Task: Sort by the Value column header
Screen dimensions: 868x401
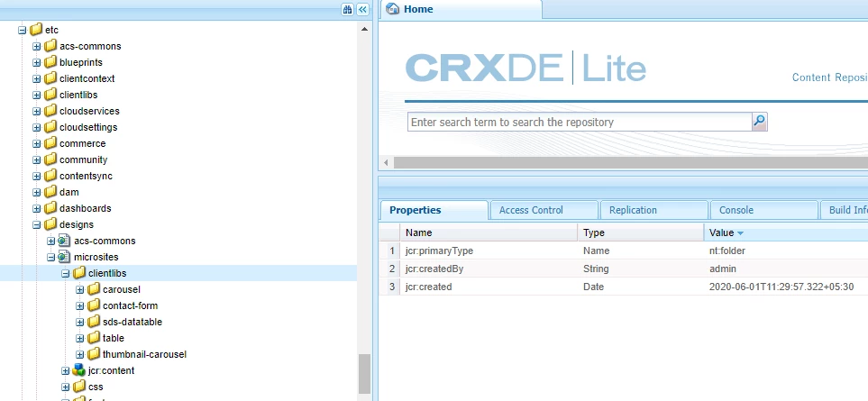Action: [x=785, y=232]
